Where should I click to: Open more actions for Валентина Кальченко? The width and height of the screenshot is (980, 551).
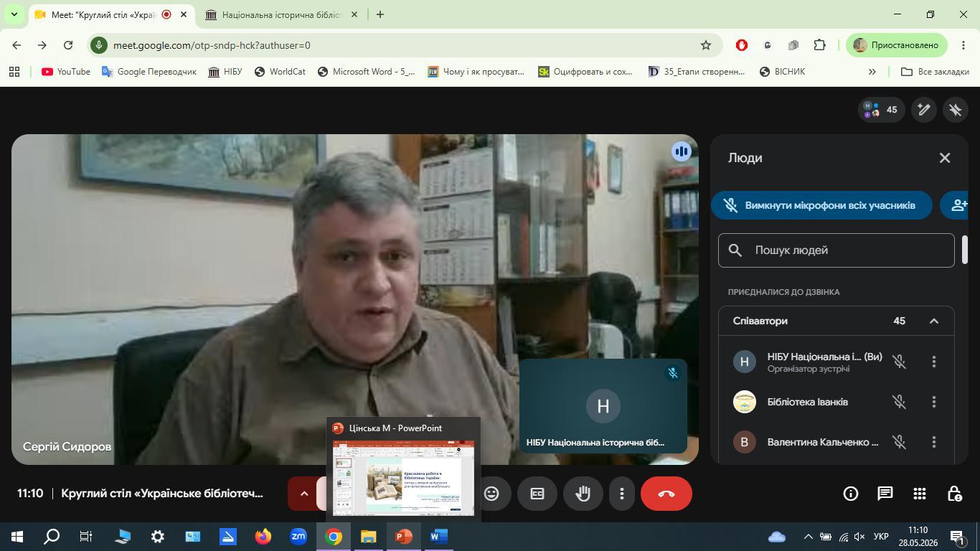pos(933,442)
